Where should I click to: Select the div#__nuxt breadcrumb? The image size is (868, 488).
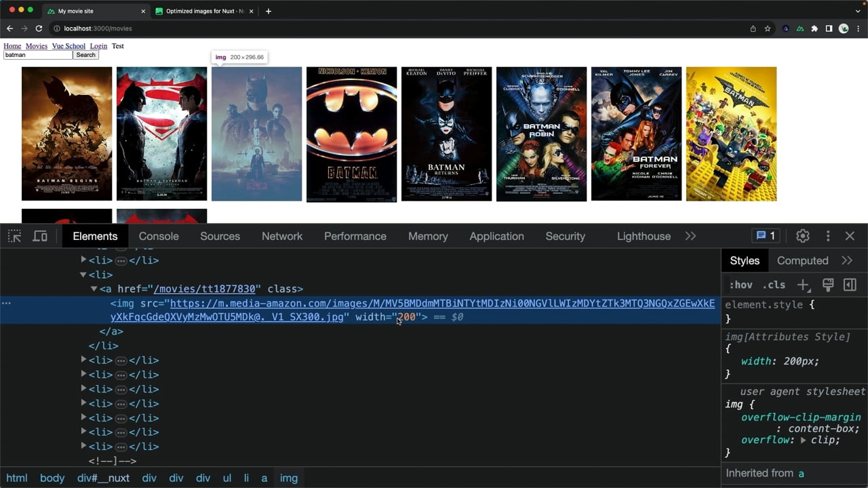[x=103, y=478]
